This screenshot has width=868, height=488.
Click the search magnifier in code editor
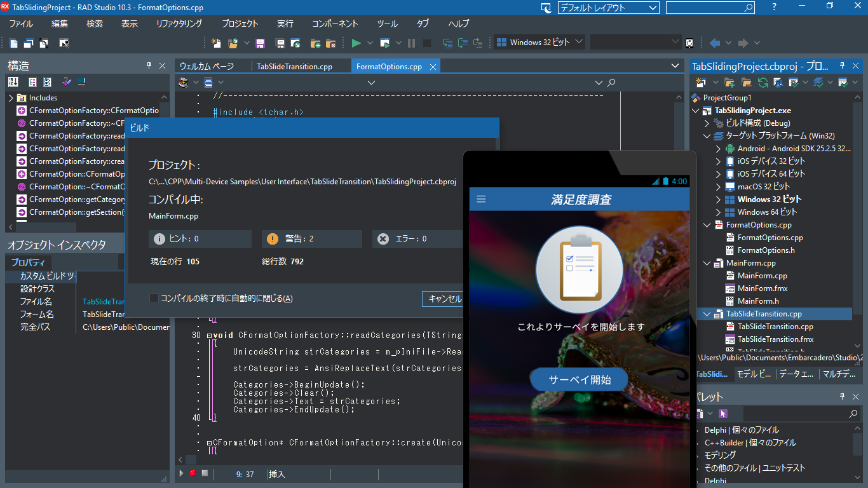click(611, 83)
